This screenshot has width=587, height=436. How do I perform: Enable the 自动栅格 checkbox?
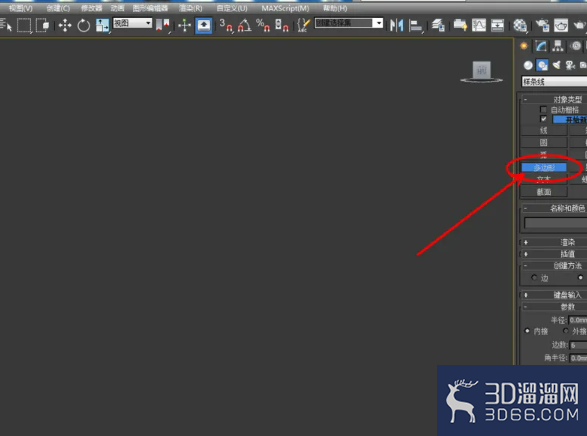pos(543,110)
